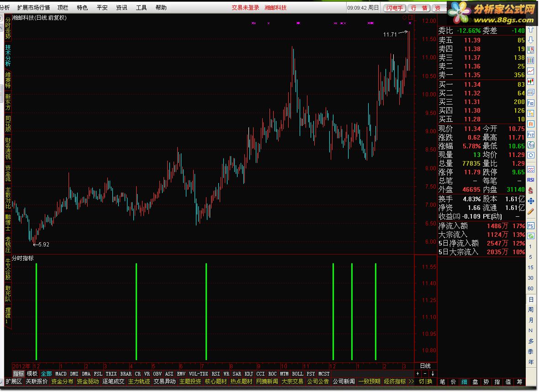This screenshot has height=392, width=539.
Task: Select the daily 日 period
Action: (x=531, y=299)
